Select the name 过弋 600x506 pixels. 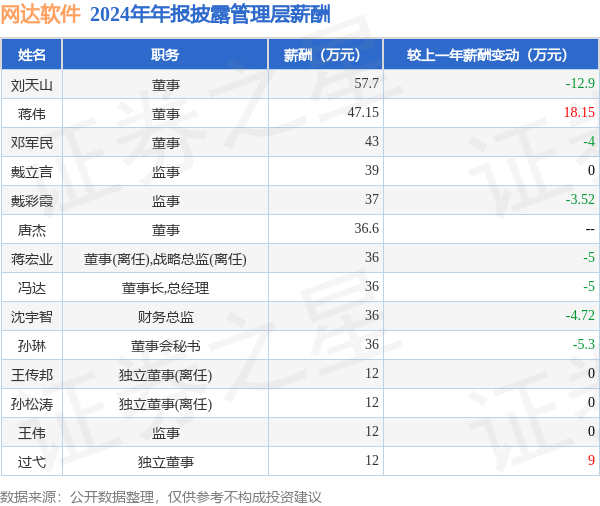pyautogui.click(x=31, y=462)
